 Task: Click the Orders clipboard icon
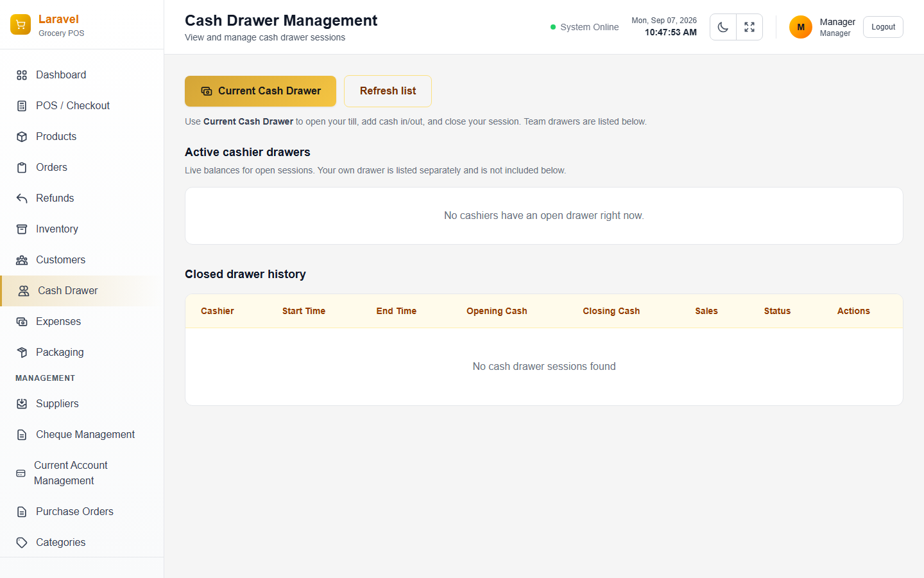click(x=22, y=168)
